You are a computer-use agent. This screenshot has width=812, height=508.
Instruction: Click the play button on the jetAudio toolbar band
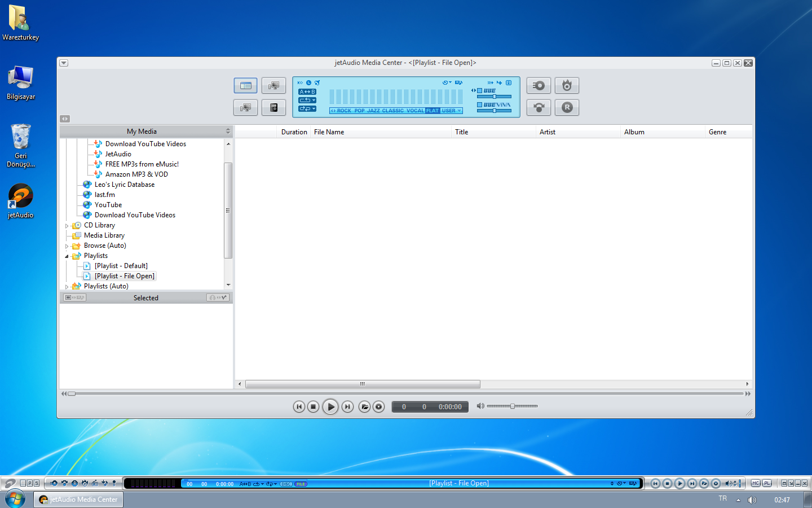coord(679,483)
